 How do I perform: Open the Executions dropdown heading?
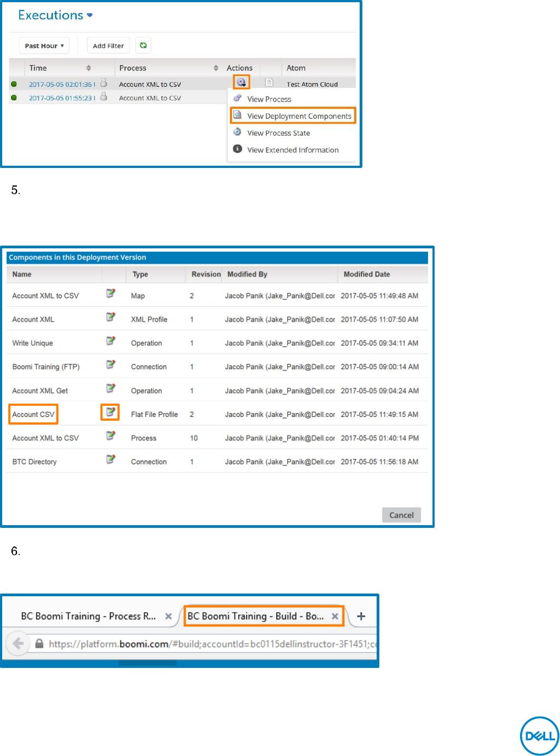point(55,15)
